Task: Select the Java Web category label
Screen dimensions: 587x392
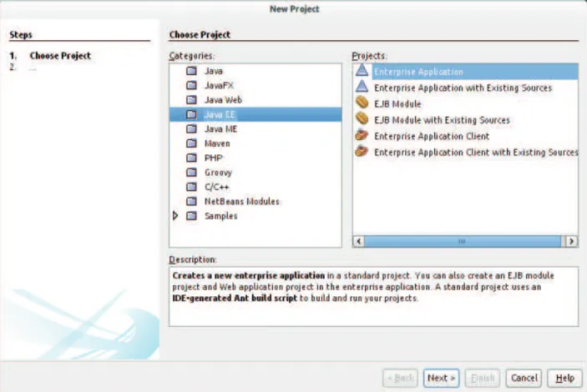Action: (x=223, y=100)
